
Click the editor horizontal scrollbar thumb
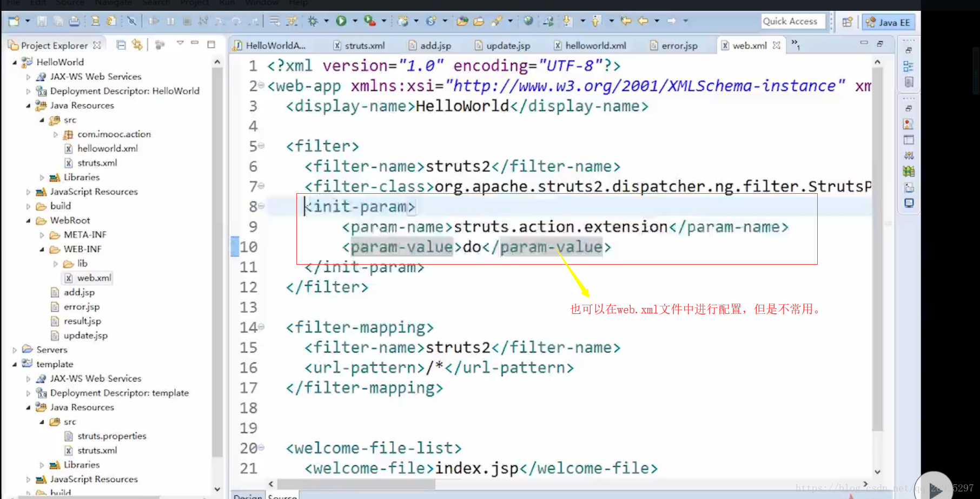pyautogui.click(x=356, y=483)
